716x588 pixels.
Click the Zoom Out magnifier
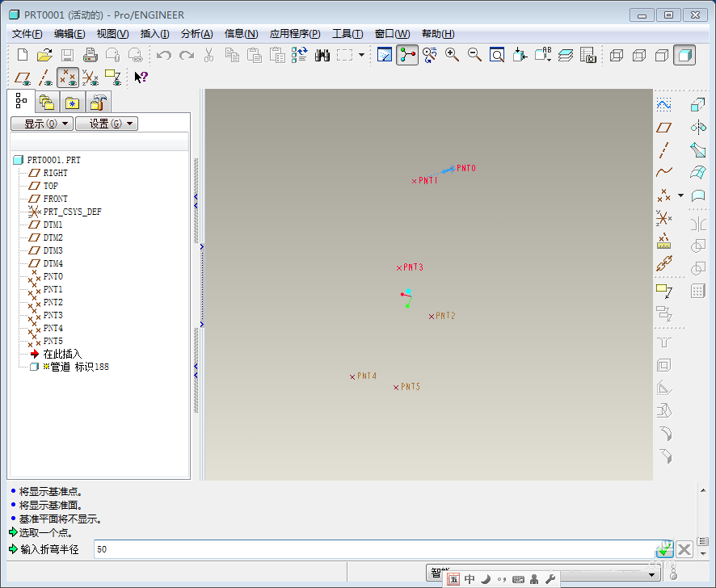pos(474,55)
